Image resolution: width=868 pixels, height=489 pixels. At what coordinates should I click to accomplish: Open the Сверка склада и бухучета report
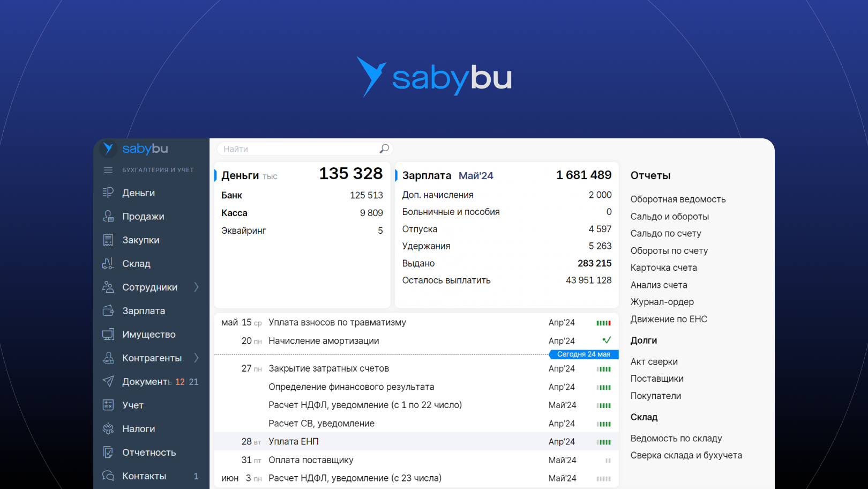tap(686, 455)
